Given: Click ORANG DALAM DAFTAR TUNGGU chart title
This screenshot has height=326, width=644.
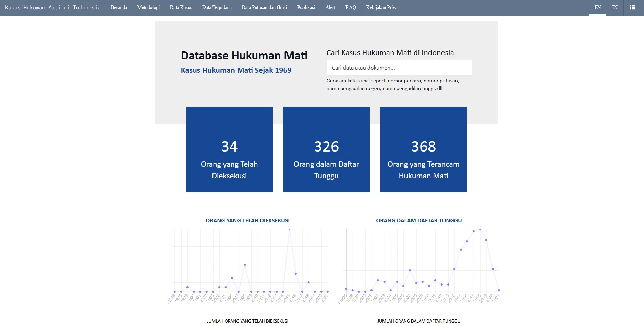Looking at the screenshot, I should coord(419,221).
